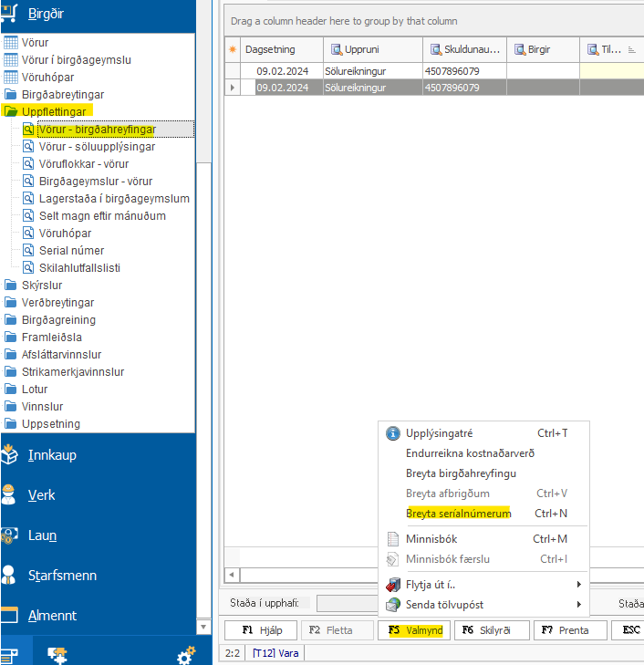Screen dimensions: 644x665
Task: Choose Breyta serialnúmerum from context menu
Action: coord(459,514)
